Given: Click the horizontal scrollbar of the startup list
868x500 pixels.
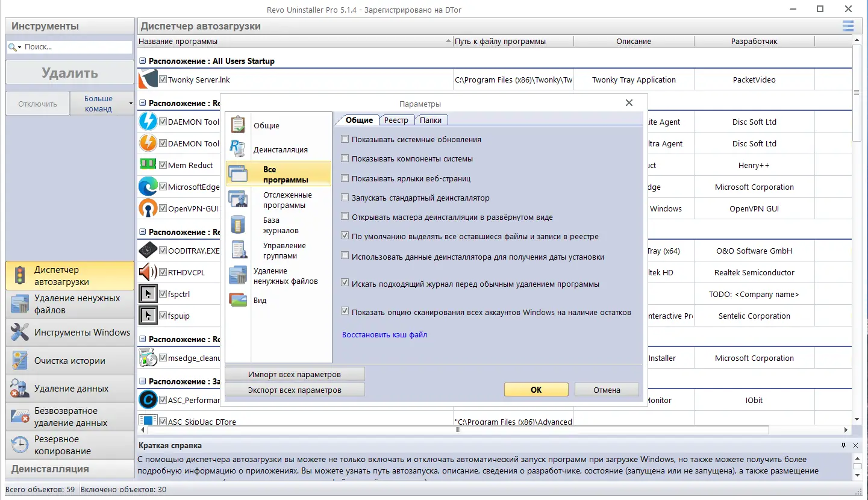Looking at the screenshot, I should [x=458, y=430].
